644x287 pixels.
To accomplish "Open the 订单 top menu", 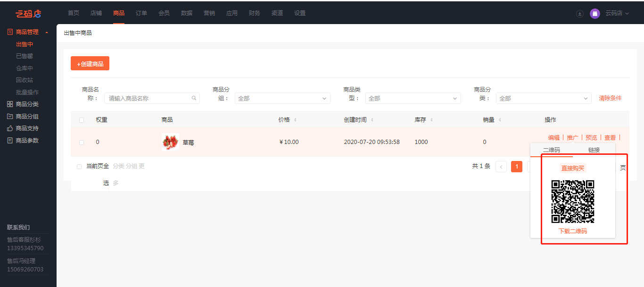I will 141,13.
